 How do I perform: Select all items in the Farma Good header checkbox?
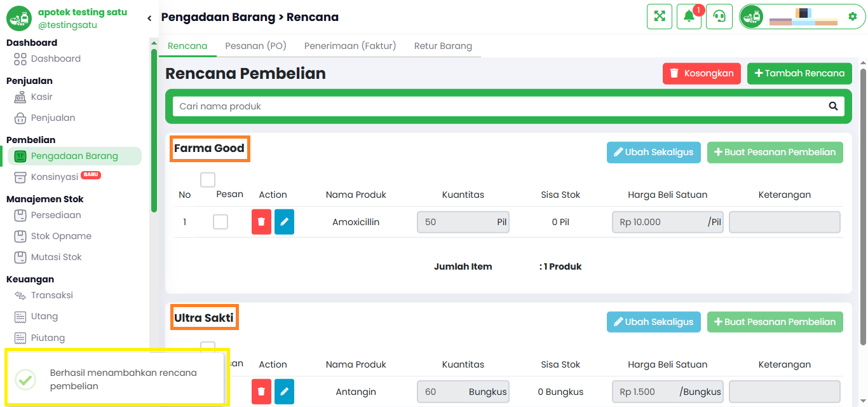(x=208, y=179)
